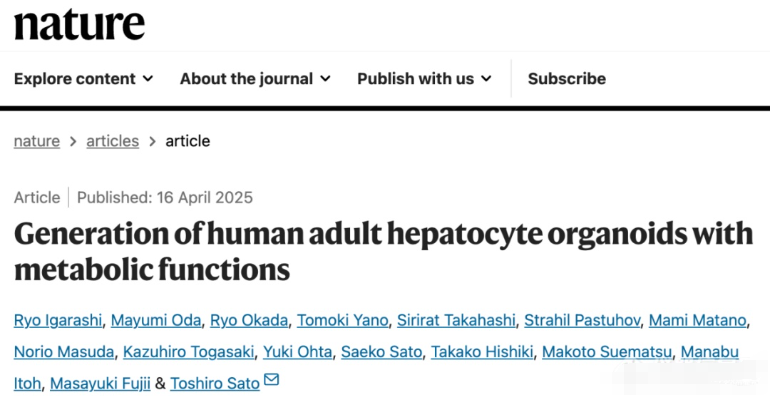
Task: Open Kazuhiro Togasaki author link
Action: pos(189,352)
